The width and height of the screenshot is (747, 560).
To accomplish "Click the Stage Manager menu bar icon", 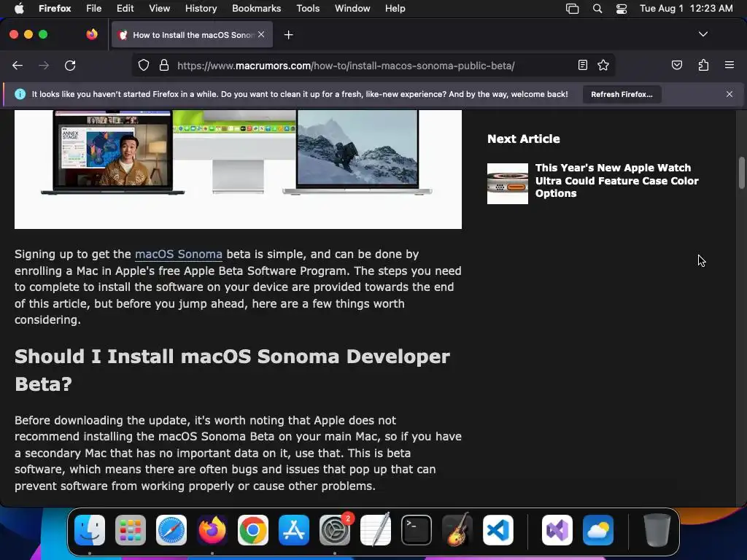I will (x=572, y=9).
